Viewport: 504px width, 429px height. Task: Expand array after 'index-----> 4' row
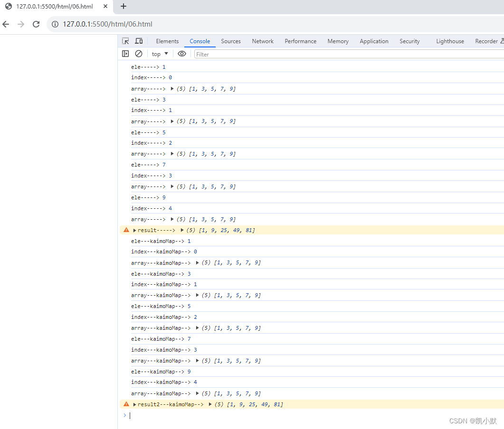pos(172,219)
